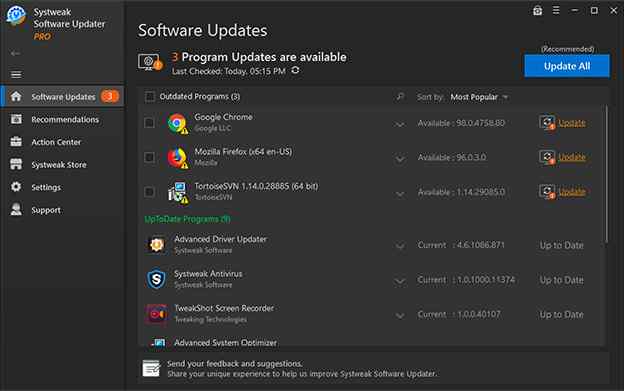Go back using the left arrow icon
The height and width of the screenshot is (391, 624).
tap(16, 53)
